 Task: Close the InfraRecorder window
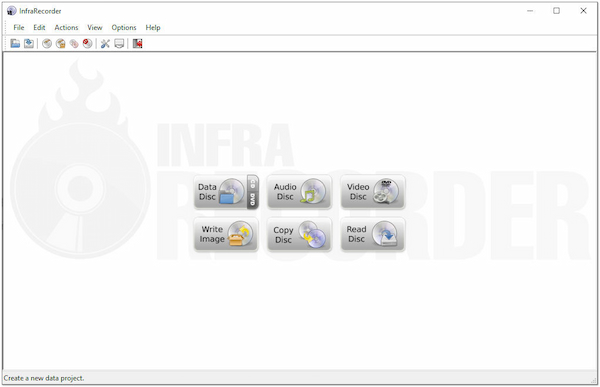click(583, 11)
